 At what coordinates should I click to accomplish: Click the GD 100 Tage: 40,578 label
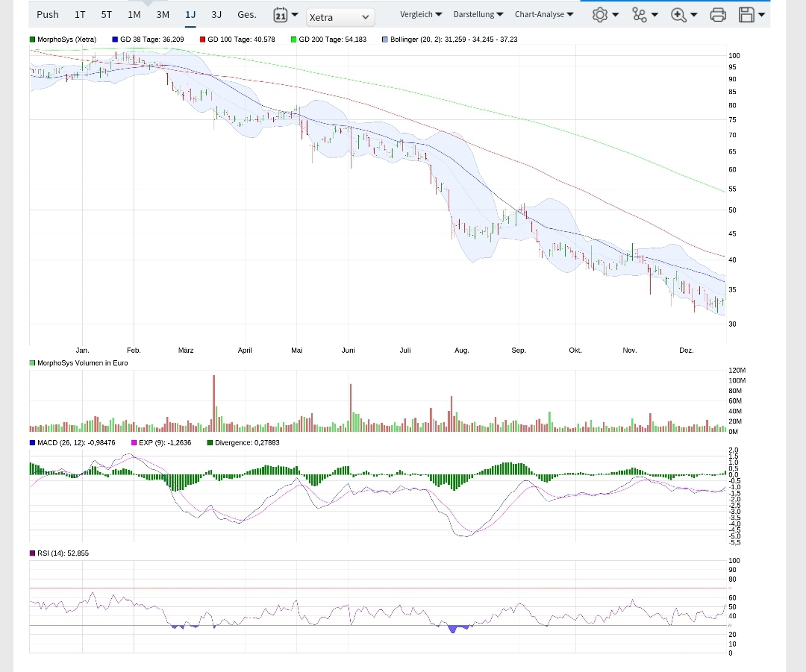tap(242, 39)
